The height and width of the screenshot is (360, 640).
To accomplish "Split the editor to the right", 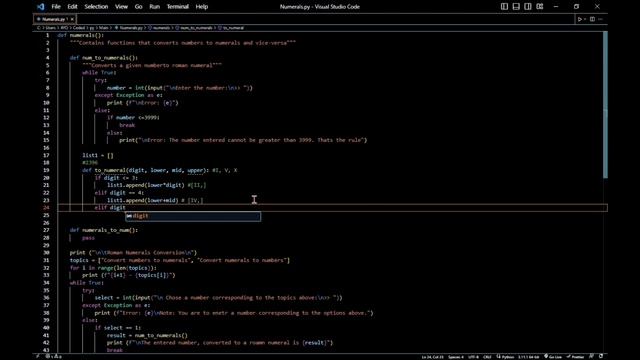I will (592, 19).
